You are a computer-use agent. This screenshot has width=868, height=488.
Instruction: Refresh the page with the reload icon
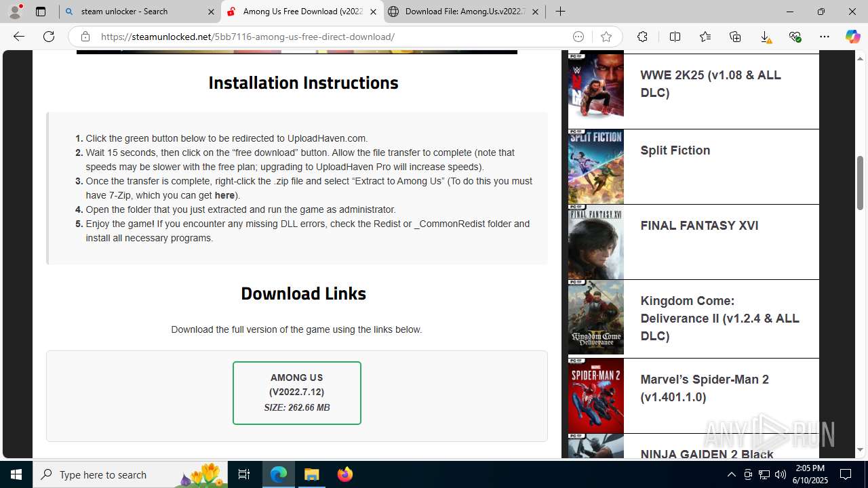[49, 37]
